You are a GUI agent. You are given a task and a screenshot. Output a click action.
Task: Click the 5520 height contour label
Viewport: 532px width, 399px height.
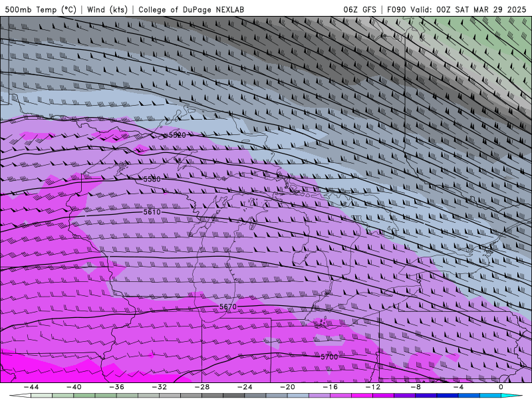click(177, 135)
